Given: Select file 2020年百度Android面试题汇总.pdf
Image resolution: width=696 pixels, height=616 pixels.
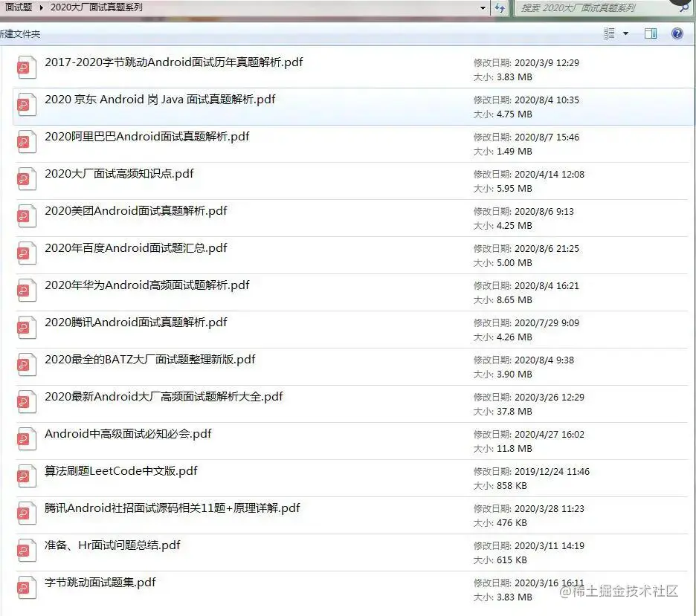Looking at the screenshot, I should click(136, 248).
